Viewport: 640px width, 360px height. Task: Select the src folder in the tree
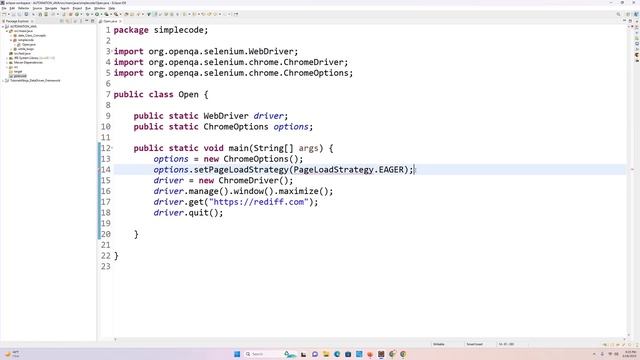[13, 67]
